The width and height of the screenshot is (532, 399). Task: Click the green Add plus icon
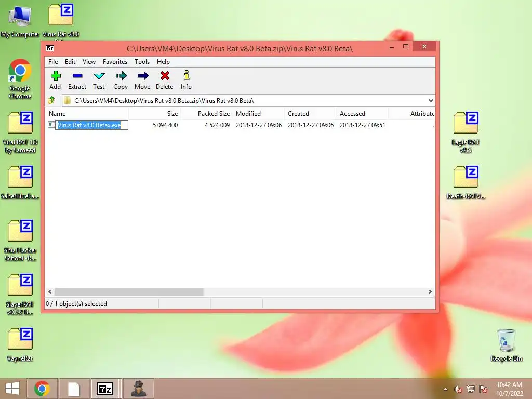click(x=55, y=76)
